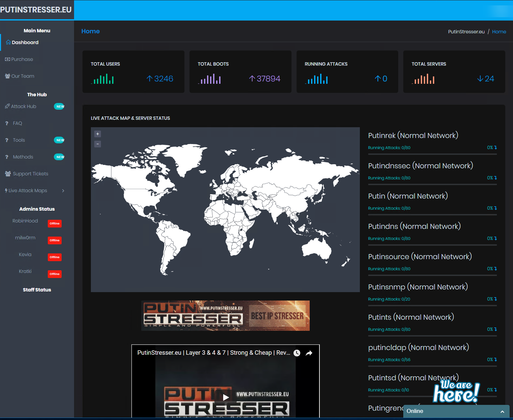Click RobinHood's Offline status badge
The width and height of the screenshot is (513, 420).
(x=55, y=223)
